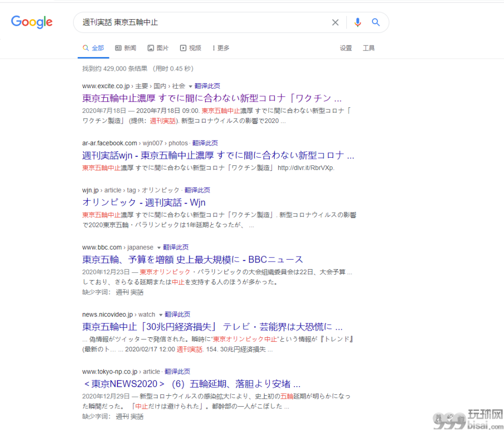The width and height of the screenshot is (504, 430).
Task: Click the www.tokyo-np.co.jp › article breadcrumb
Action: [121, 372]
